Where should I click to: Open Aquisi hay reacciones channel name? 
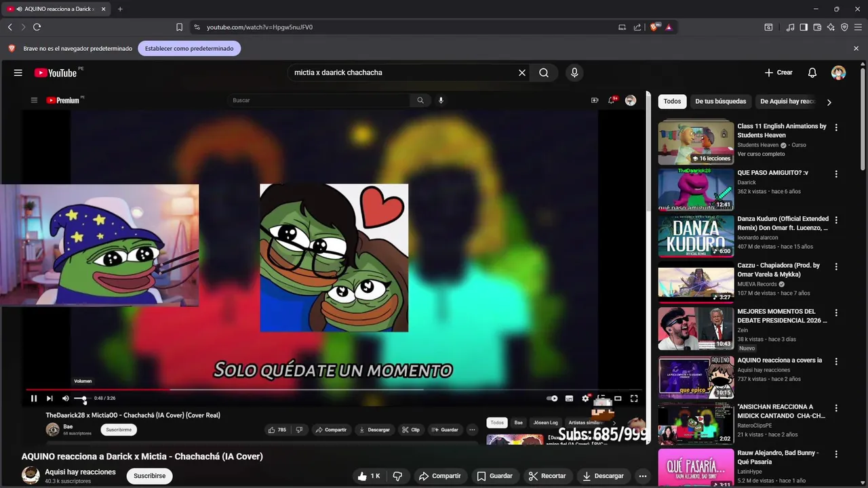80,472
